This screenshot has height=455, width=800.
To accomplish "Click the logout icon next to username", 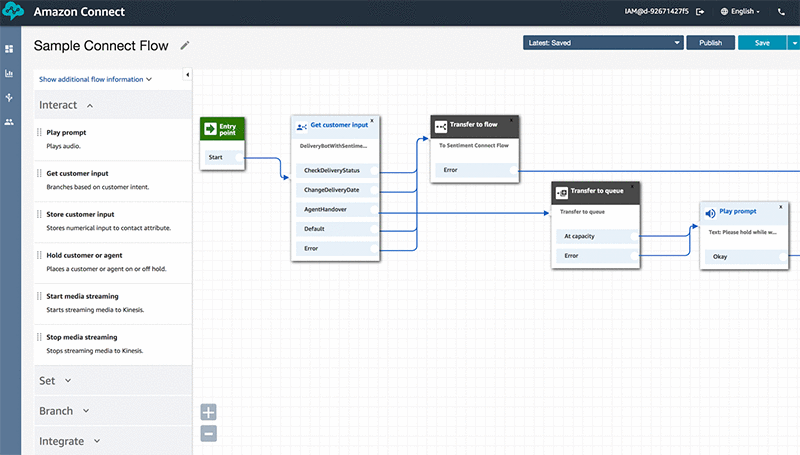I will coord(700,11).
